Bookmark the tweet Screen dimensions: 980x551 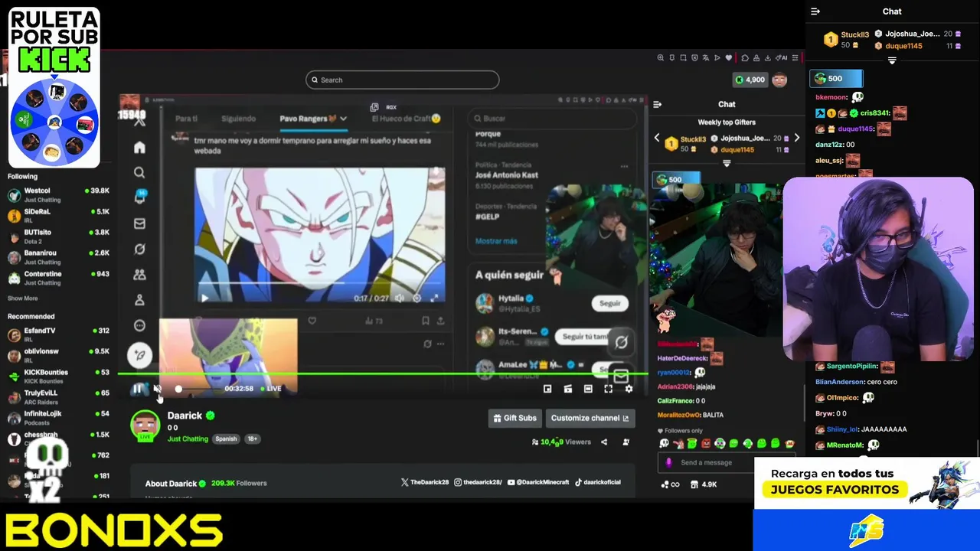click(426, 321)
